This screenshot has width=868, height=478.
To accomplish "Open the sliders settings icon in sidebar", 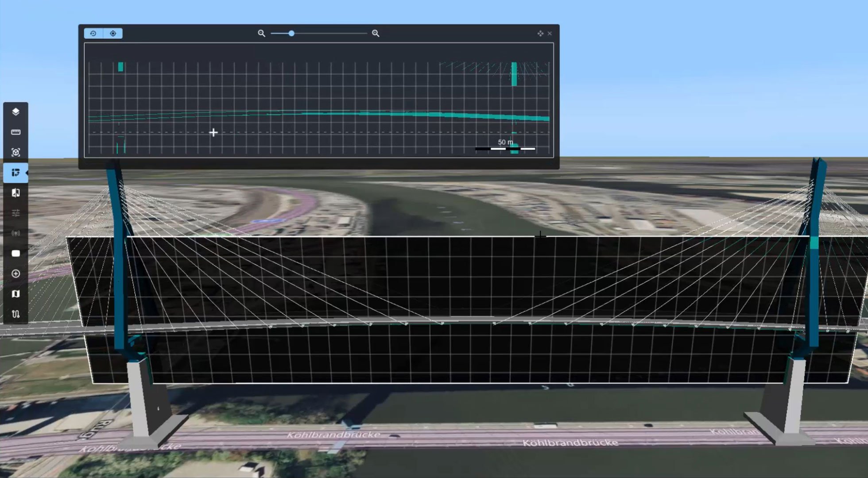I will click(15, 213).
